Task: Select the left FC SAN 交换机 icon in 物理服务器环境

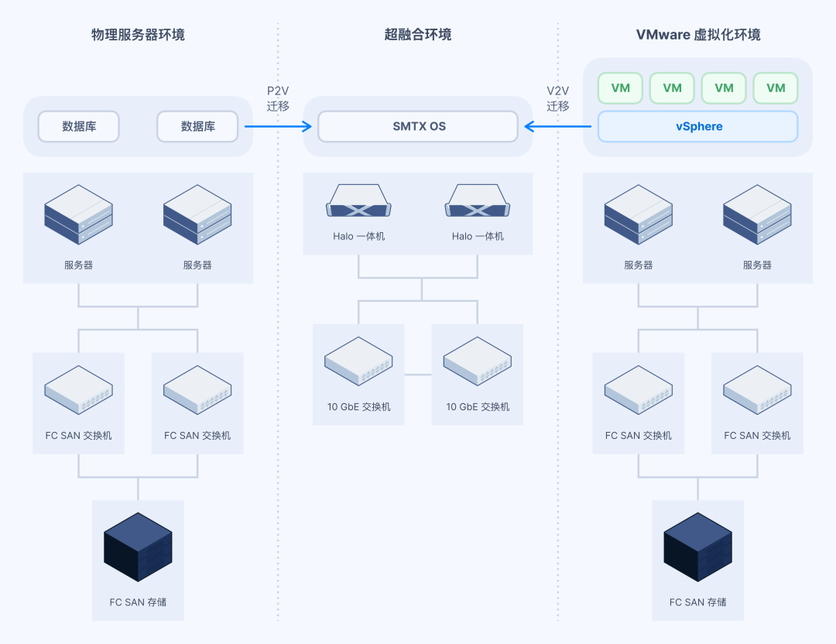Action: coord(78,389)
